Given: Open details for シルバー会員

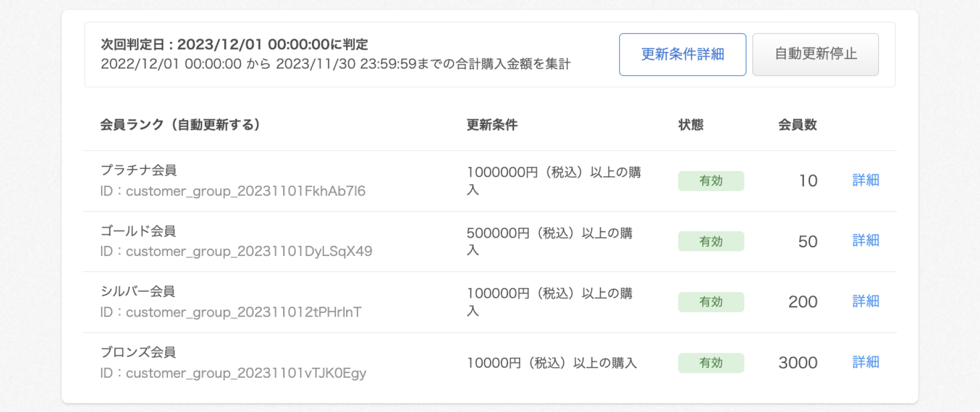Looking at the screenshot, I should (x=865, y=302).
